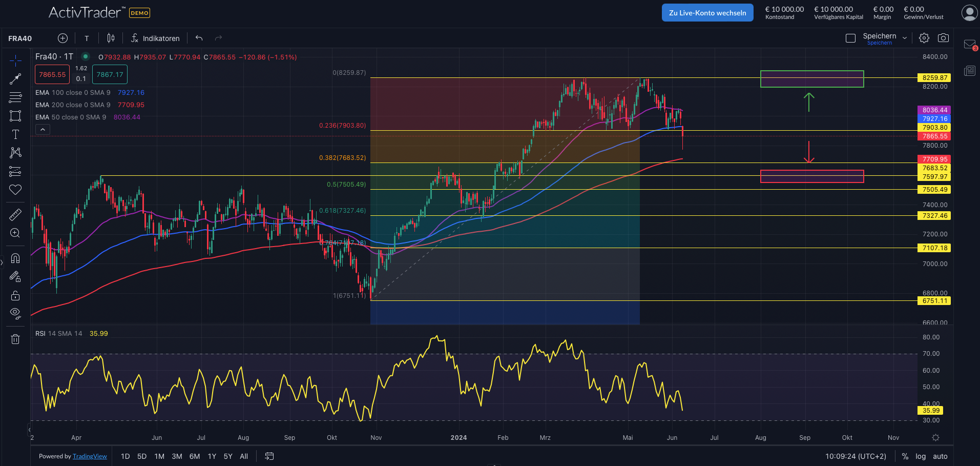Open the chart settings gear
This screenshot has width=980, height=466.
[x=924, y=37]
